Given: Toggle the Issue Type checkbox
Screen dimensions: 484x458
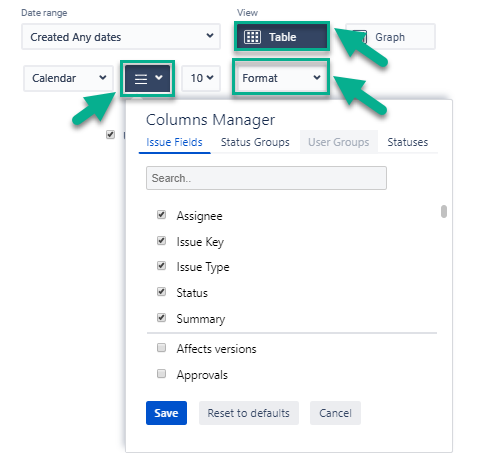Looking at the screenshot, I should 161,266.
